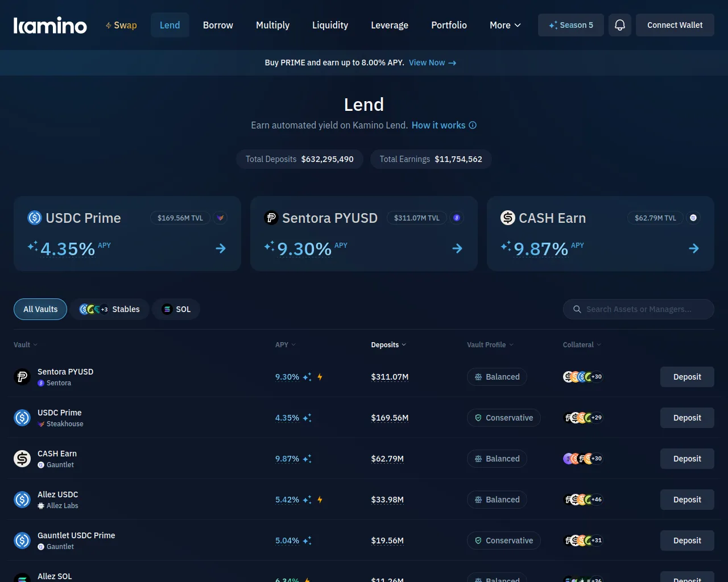
Task: Open the Multiply page
Action: click(x=273, y=25)
